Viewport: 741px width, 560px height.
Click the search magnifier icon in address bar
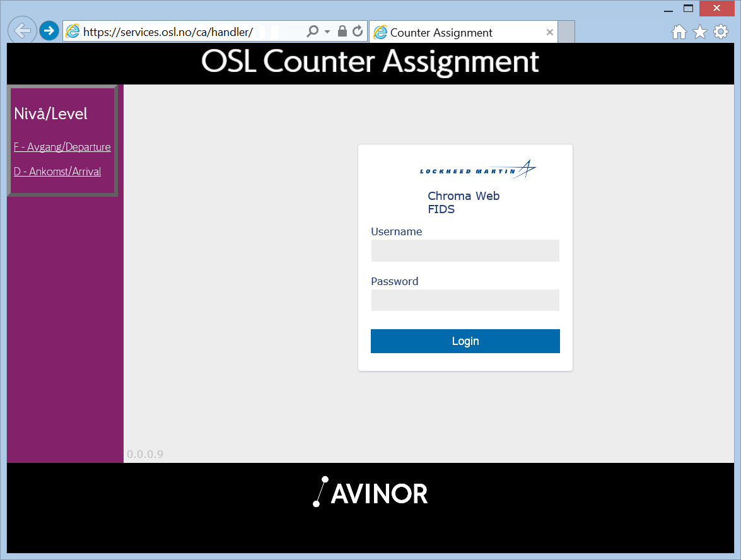[312, 31]
